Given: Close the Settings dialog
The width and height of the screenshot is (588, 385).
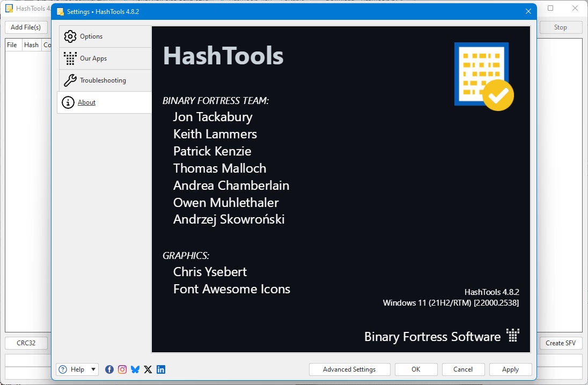Looking at the screenshot, I should pos(528,12).
